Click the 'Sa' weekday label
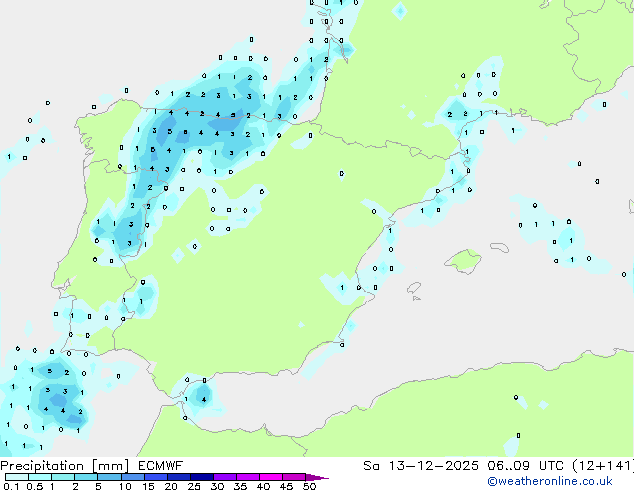Viewport: 634px width, 490px height. coord(371,466)
